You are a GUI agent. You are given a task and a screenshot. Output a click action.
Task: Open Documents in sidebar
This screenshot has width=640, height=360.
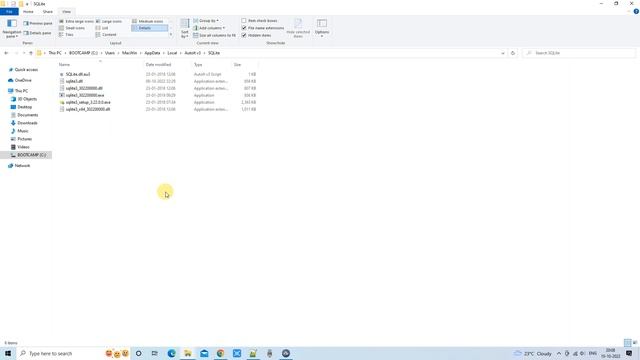click(x=27, y=115)
